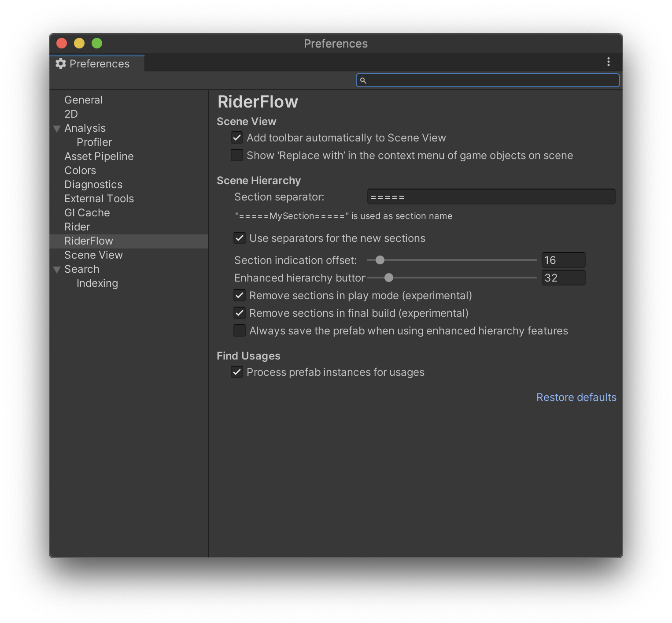672x623 pixels.
Task: Click the value field showing 32
Action: pyautogui.click(x=563, y=278)
